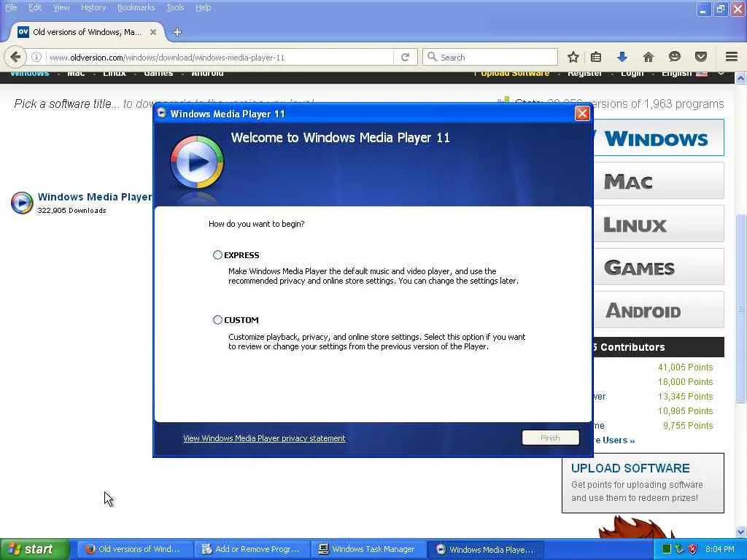The height and width of the screenshot is (560, 747).
Task: Click the 8:04 PM system clock
Action: coord(719,549)
